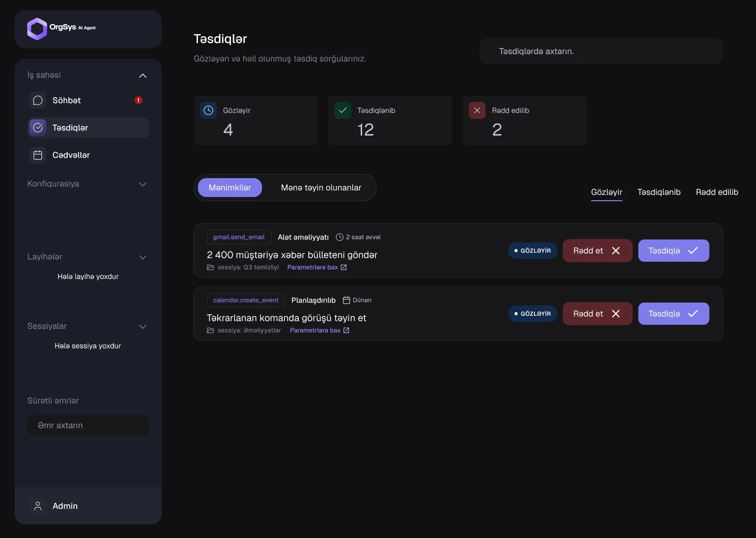Select the Mənimkilər filter toggle
The height and width of the screenshot is (538, 756).
230,188
